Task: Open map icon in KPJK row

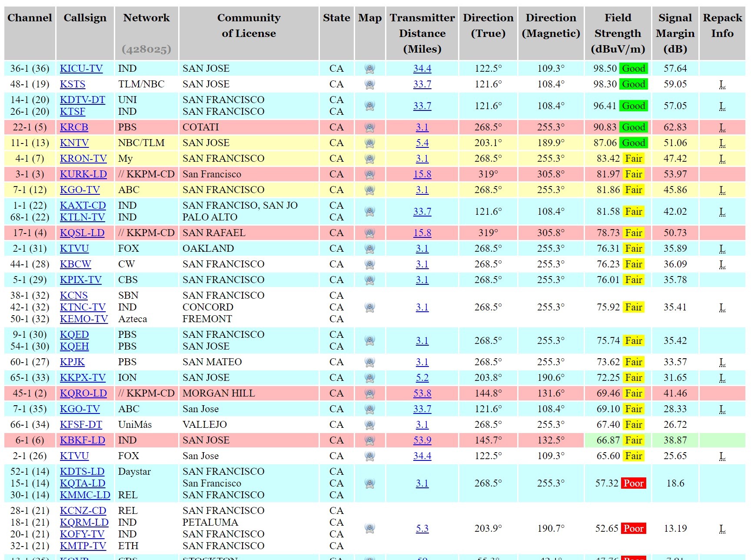Action: (x=370, y=362)
